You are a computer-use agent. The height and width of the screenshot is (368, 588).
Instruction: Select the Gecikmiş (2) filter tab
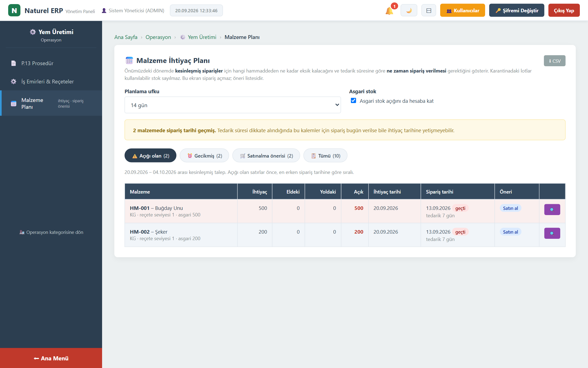[204, 156]
